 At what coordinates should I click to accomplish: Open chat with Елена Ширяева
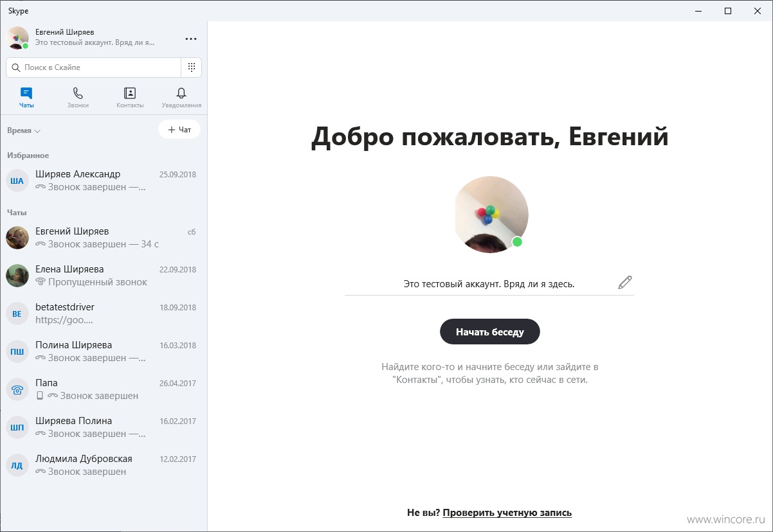point(104,276)
